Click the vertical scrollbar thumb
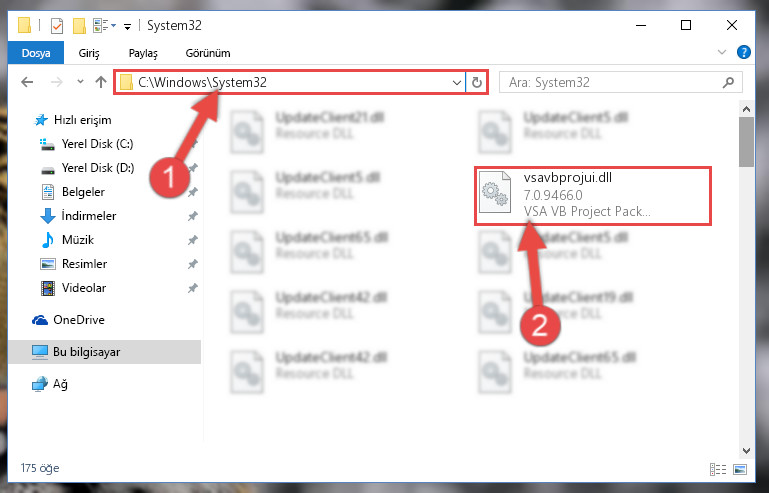Image resolution: width=769 pixels, height=493 pixels. point(746,142)
